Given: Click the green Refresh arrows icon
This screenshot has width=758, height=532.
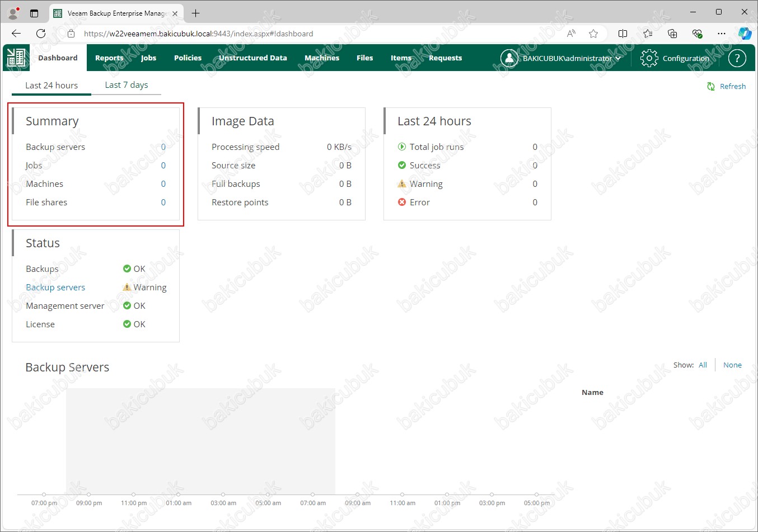Looking at the screenshot, I should click(711, 86).
